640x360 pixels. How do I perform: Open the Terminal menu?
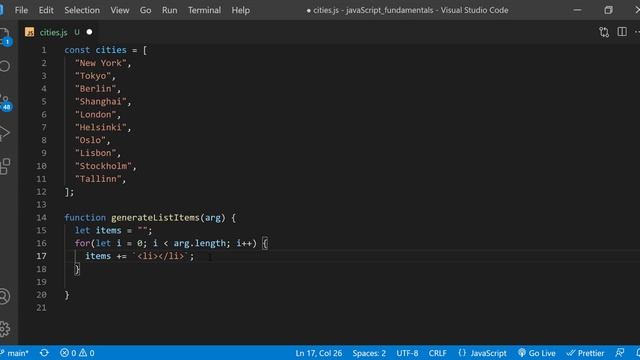point(204,10)
